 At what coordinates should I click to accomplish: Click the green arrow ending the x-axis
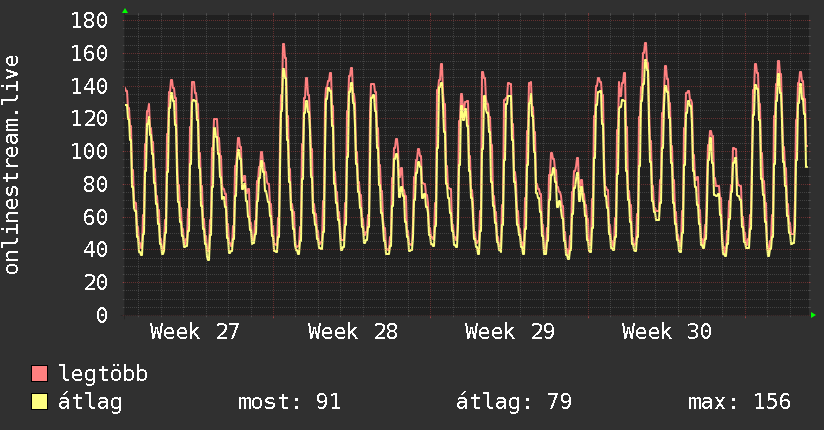[813, 315]
